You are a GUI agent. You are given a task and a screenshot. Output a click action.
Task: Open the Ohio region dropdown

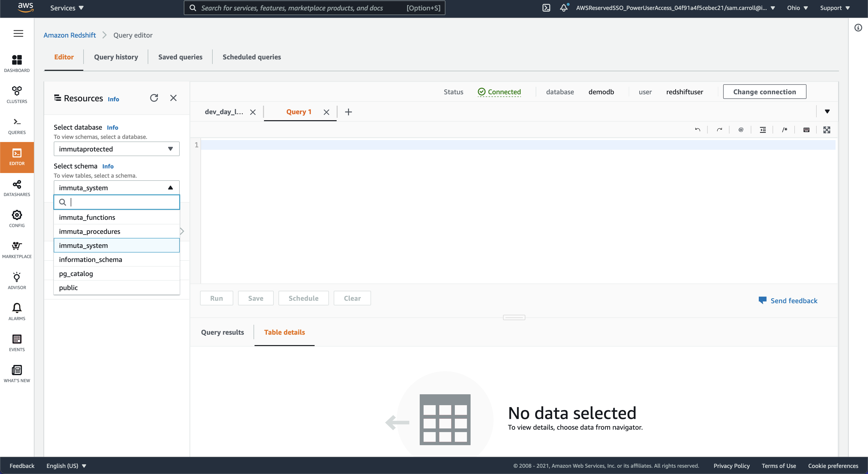pos(797,8)
